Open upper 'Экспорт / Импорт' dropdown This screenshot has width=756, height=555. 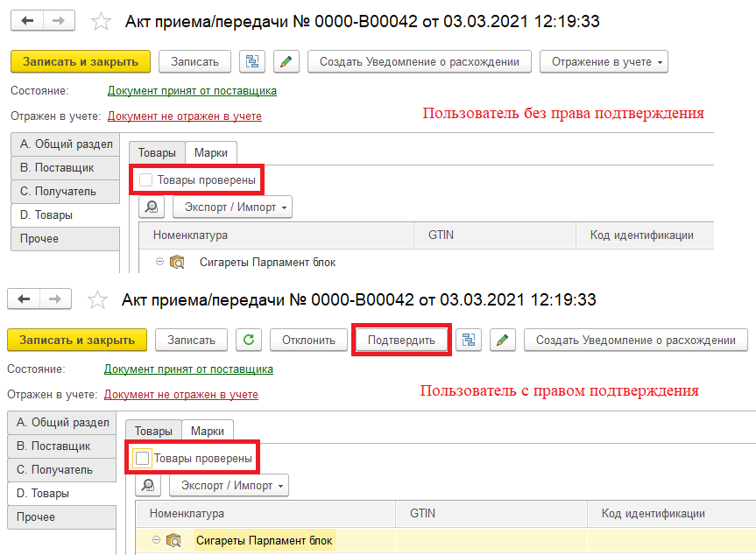point(232,207)
